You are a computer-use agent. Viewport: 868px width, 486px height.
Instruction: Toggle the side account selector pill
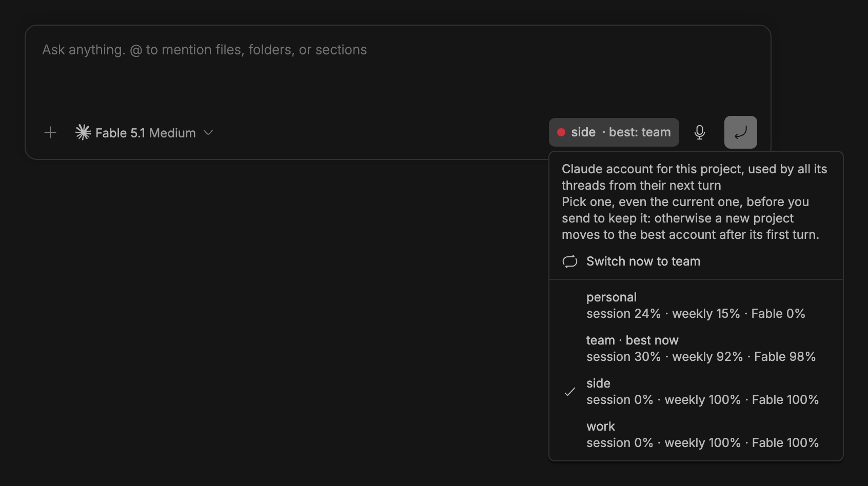[x=614, y=132]
